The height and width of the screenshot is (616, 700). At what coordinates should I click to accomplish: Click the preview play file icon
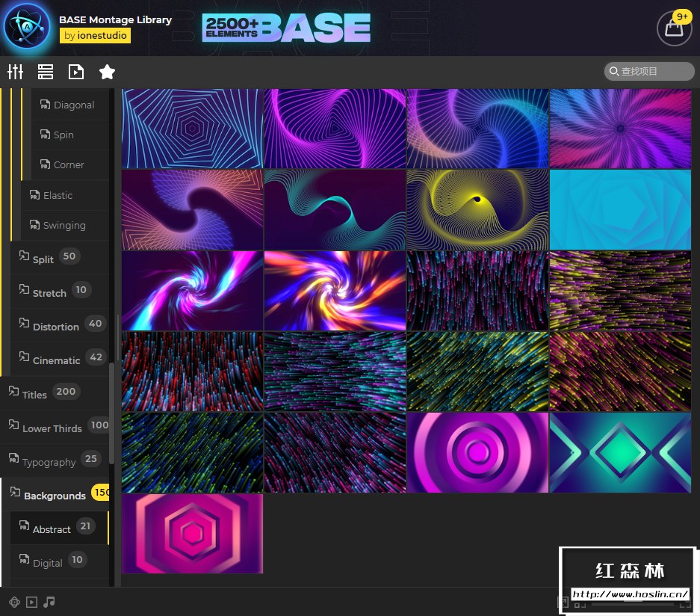pyautogui.click(x=76, y=72)
